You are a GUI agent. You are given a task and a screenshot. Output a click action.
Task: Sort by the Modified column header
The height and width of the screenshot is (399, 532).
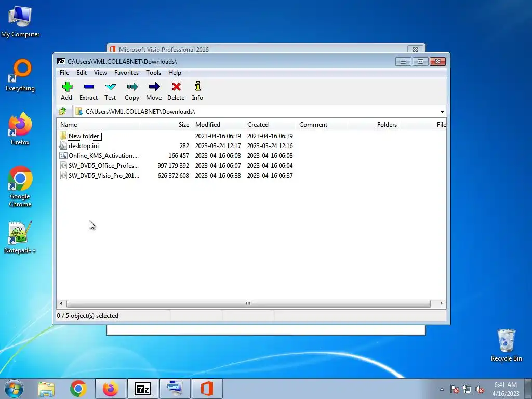pos(218,125)
